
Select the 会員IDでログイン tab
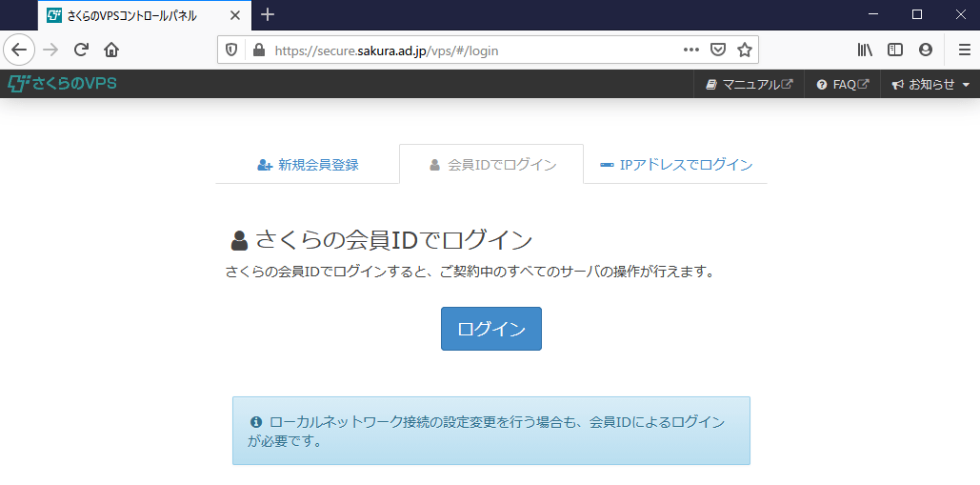pyautogui.click(x=491, y=165)
